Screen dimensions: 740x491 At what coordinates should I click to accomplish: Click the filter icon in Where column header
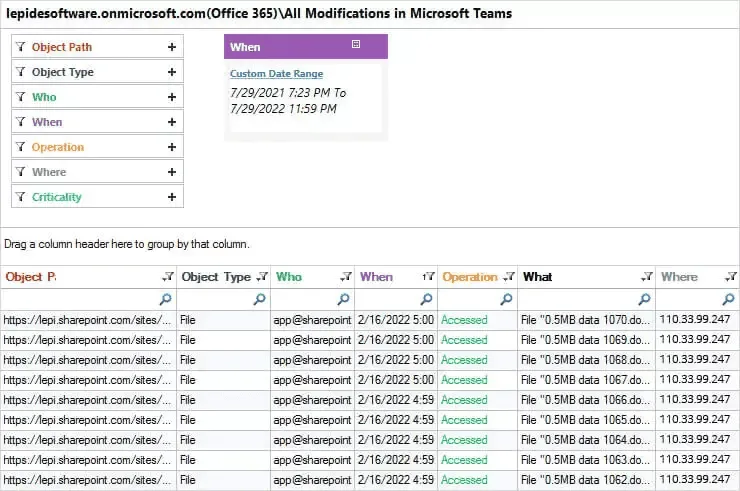[732, 277]
